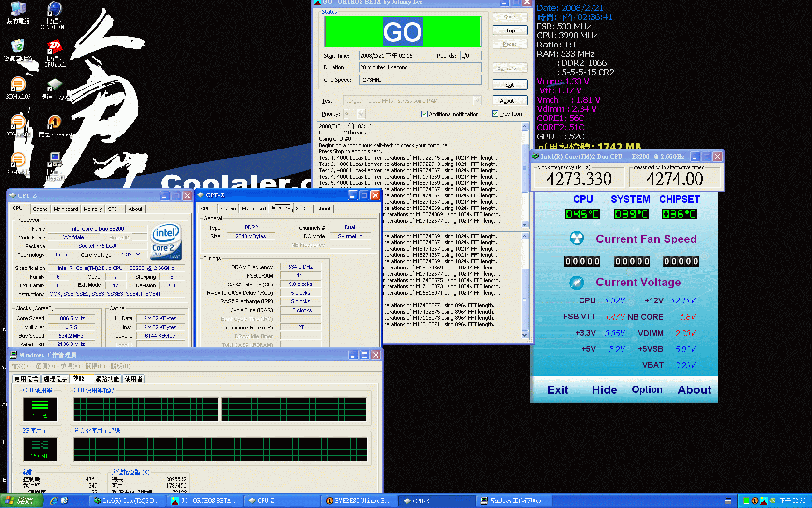The height and width of the screenshot is (508, 812).
Task: Click the Intel Core 2 Duo logo
Action: (166, 241)
